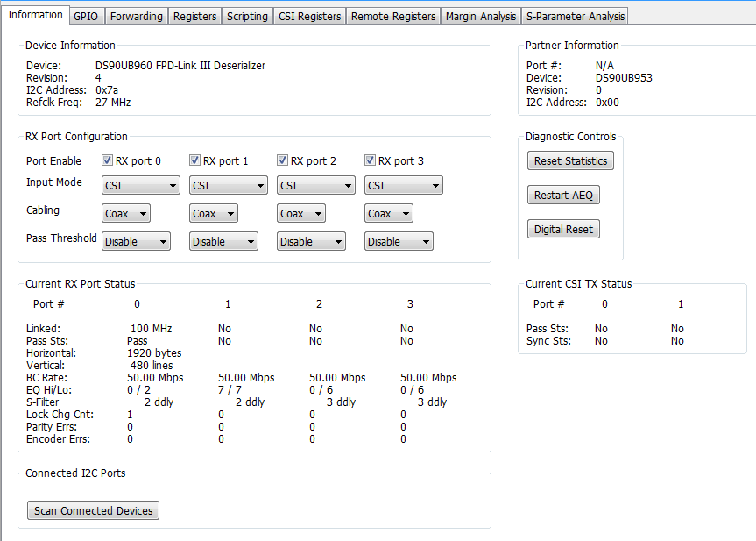Open Input Mode dropdown for RX port 1
Screen dimensions: 756x541
(x=229, y=185)
